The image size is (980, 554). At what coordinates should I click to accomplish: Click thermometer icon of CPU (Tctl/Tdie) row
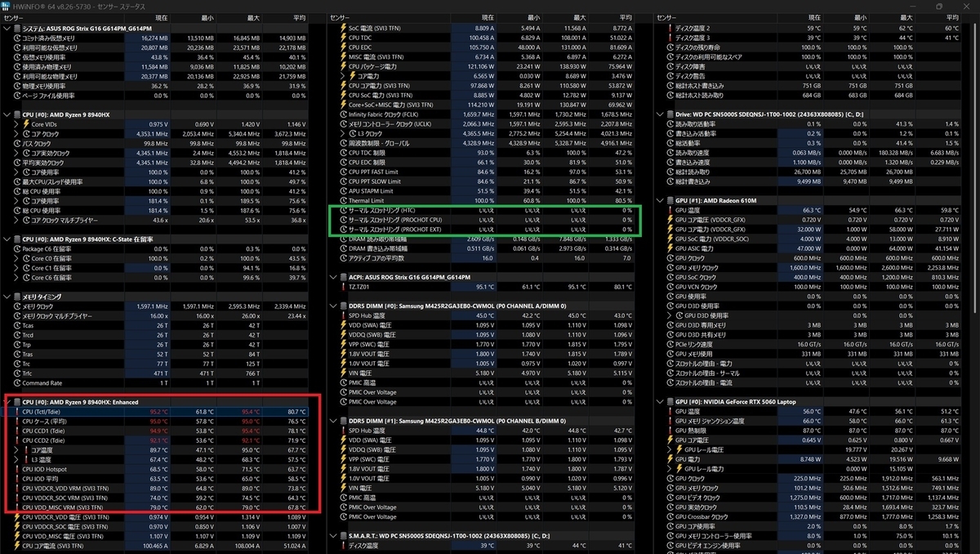(17, 412)
